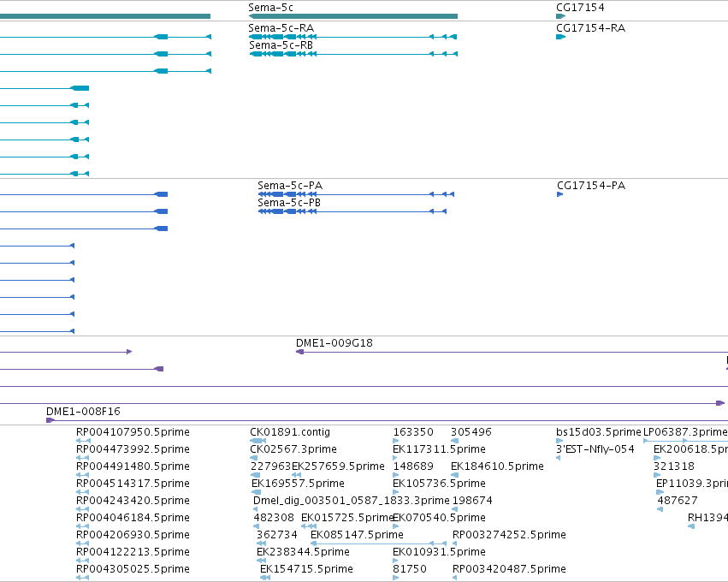Select EST EK117311.5prime

pos(439,449)
